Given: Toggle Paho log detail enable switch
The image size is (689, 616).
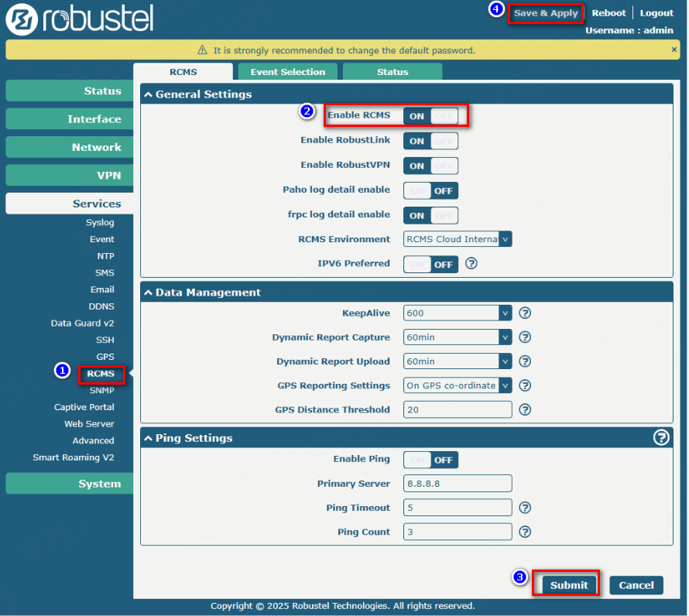Looking at the screenshot, I should coord(430,190).
